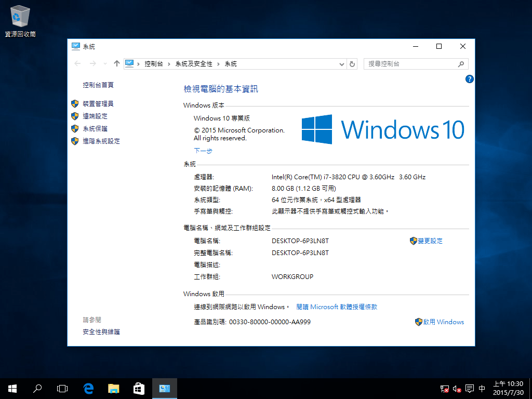The height and width of the screenshot is (399, 532).
Task: Expand chevron after 系統及安全性 breadcrumb
Action: click(x=218, y=64)
